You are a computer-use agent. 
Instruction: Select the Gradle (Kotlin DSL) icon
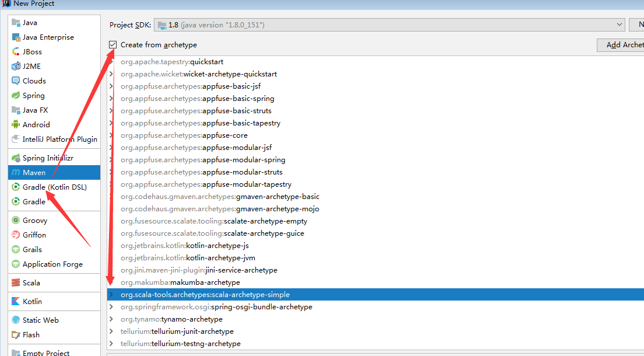16,187
